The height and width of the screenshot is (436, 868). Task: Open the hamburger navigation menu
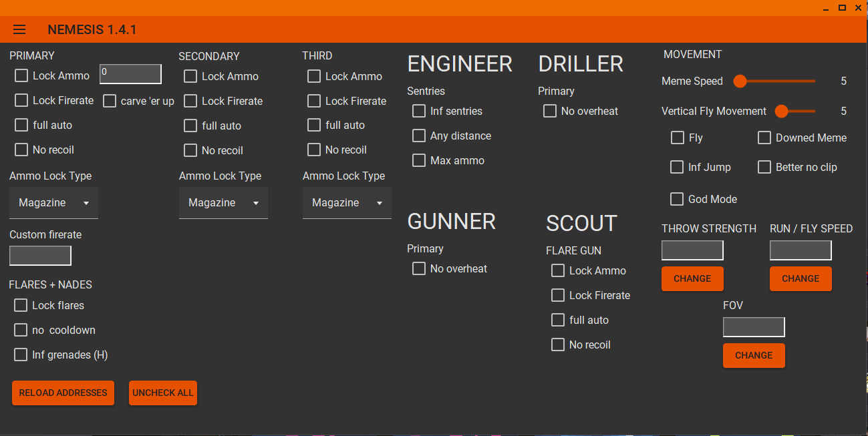click(19, 29)
